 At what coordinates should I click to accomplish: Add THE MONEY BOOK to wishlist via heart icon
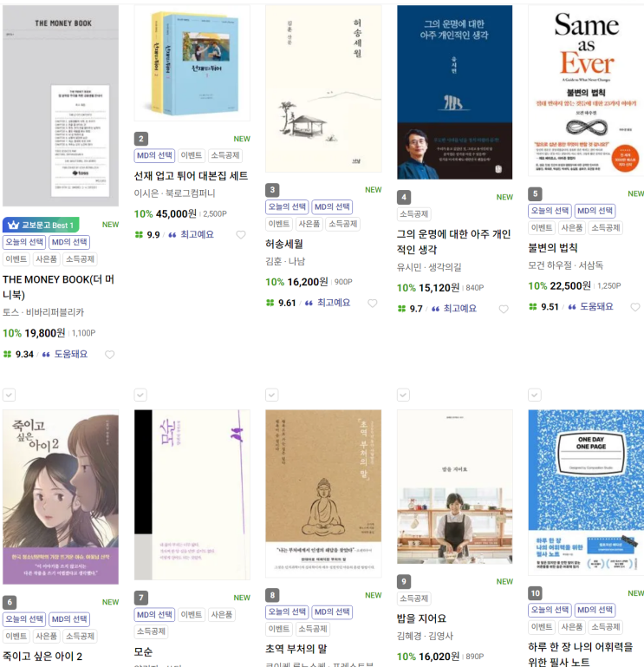point(110,355)
